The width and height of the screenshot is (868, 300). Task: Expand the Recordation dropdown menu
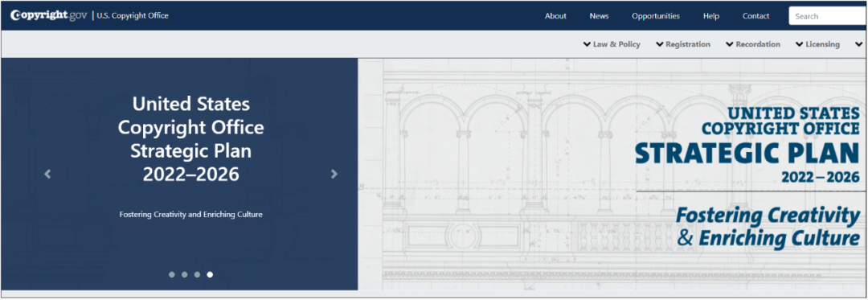(x=753, y=44)
